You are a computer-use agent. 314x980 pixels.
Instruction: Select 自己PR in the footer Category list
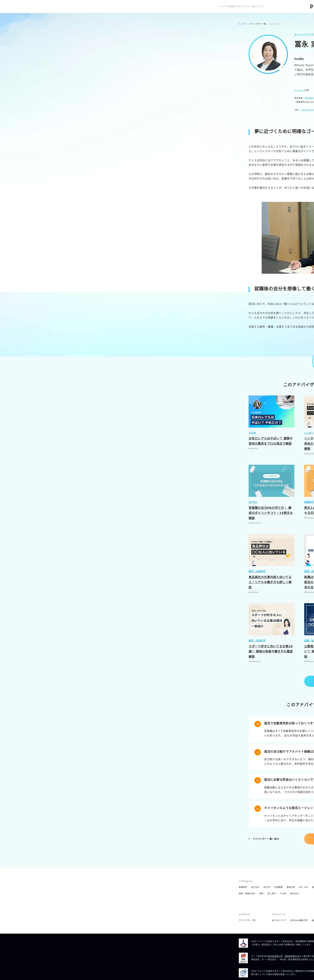267,887
